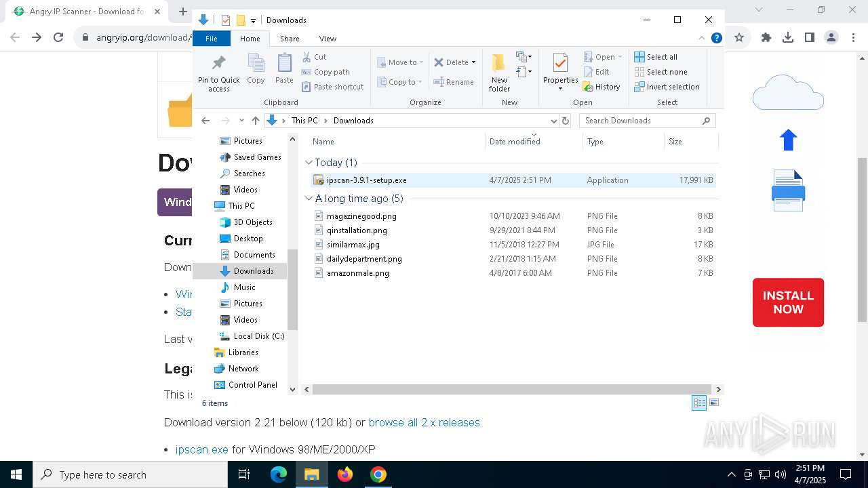The width and height of the screenshot is (868, 488).
Task: Click the Edit command in ribbon
Action: [596, 72]
